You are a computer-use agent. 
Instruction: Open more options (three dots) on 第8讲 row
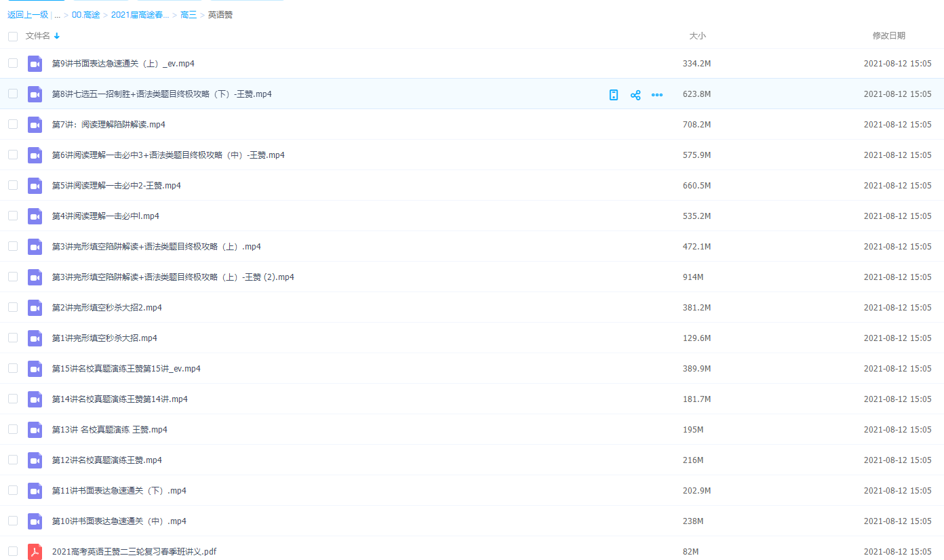click(657, 95)
